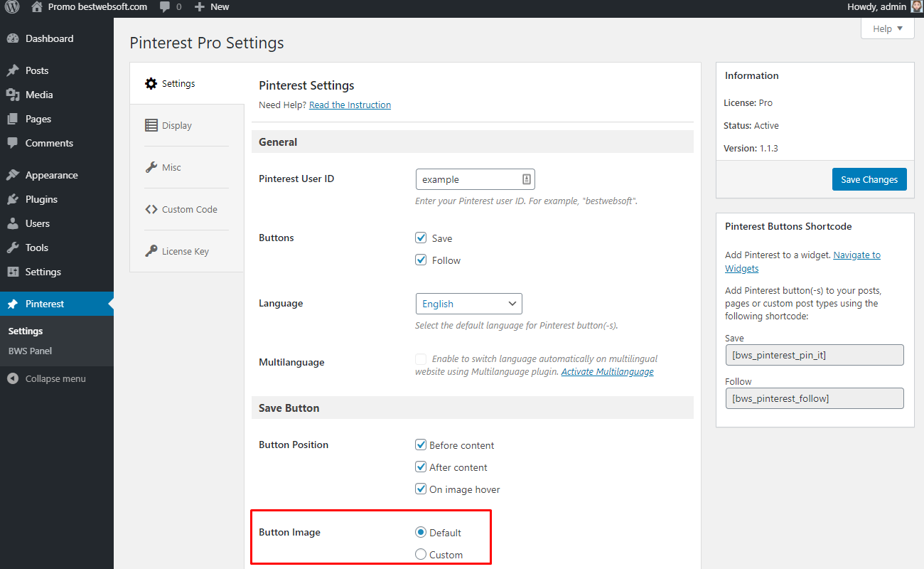The height and width of the screenshot is (569, 924).
Task: Click Read the Instruction link
Action: click(350, 105)
